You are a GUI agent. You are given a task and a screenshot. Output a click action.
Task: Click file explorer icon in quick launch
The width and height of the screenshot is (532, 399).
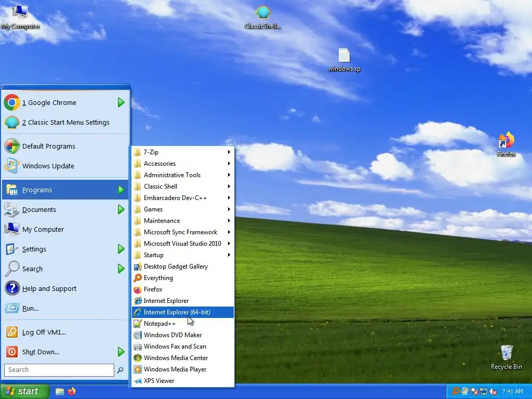pos(60,392)
